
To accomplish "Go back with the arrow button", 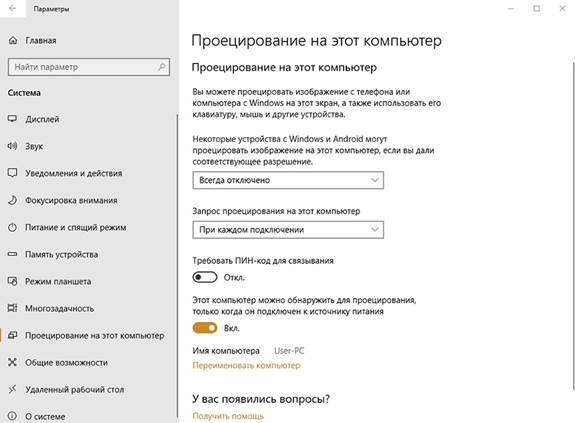I will point(12,8).
